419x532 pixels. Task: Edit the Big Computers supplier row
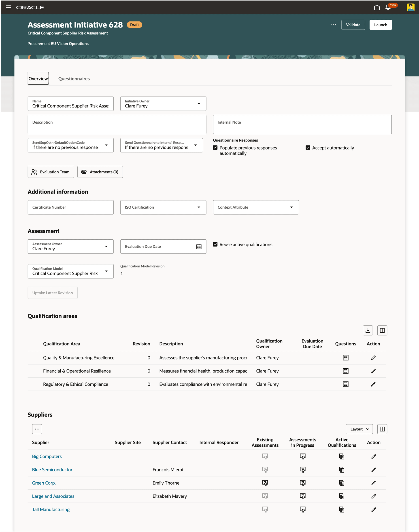(x=373, y=456)
